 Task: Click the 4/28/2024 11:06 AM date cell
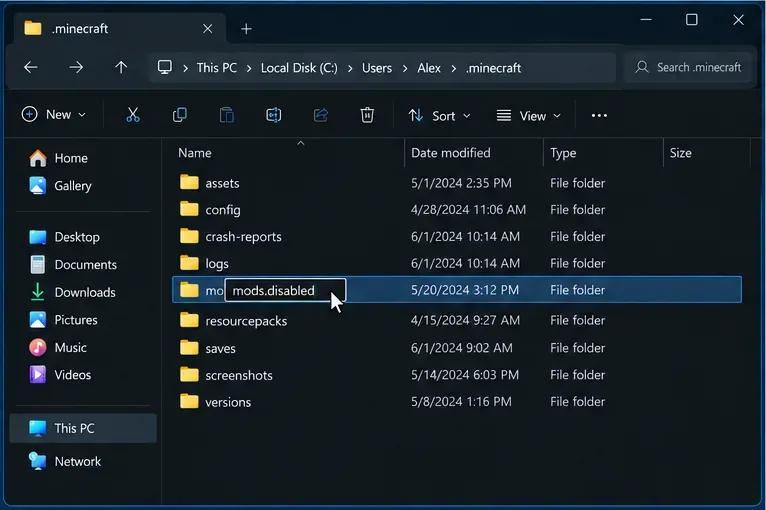(468, 210)
